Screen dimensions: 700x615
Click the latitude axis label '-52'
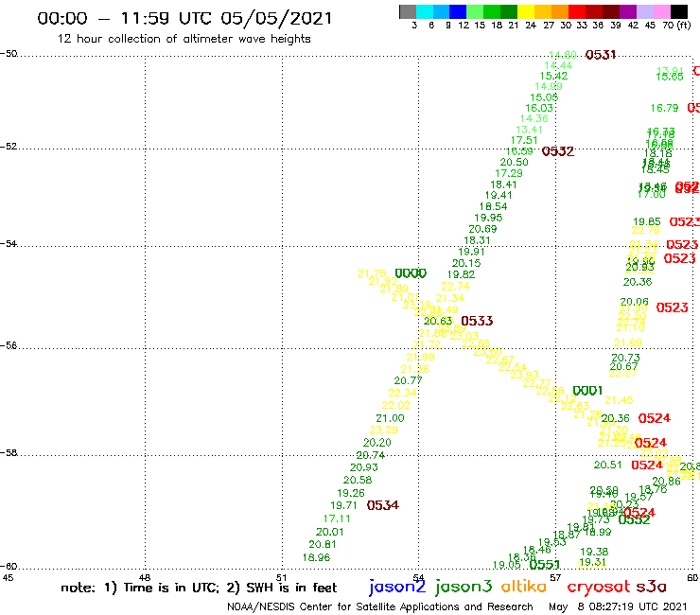(x=8, y=147)
